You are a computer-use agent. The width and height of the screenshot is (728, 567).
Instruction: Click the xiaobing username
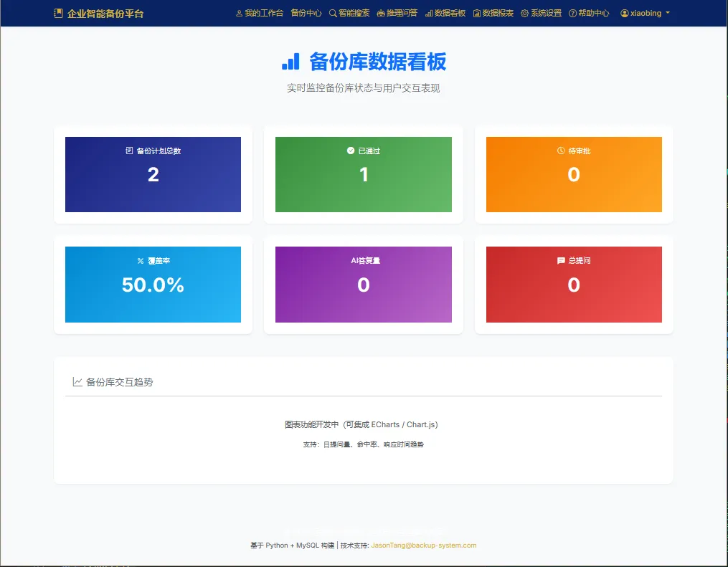coord(646,13)
